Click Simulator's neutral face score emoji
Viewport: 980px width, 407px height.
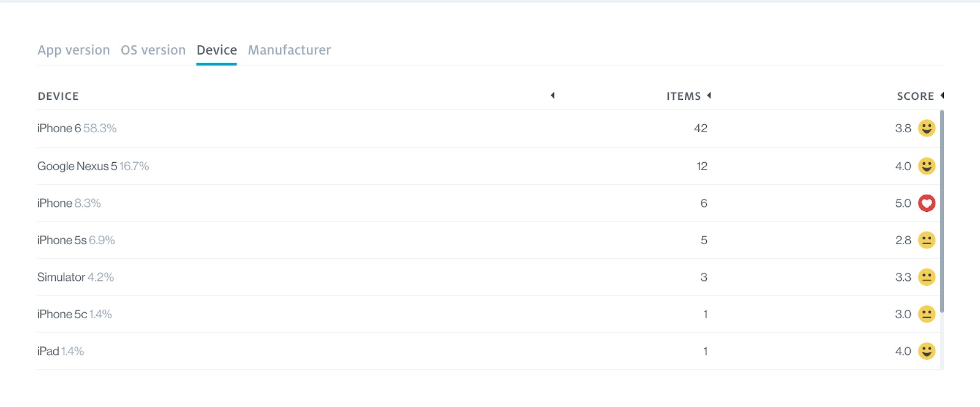[927, 277]
